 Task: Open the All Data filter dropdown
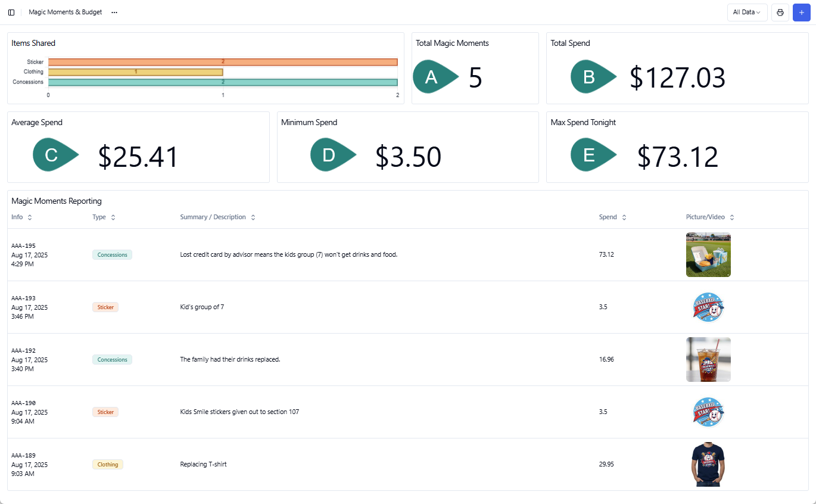747,13
